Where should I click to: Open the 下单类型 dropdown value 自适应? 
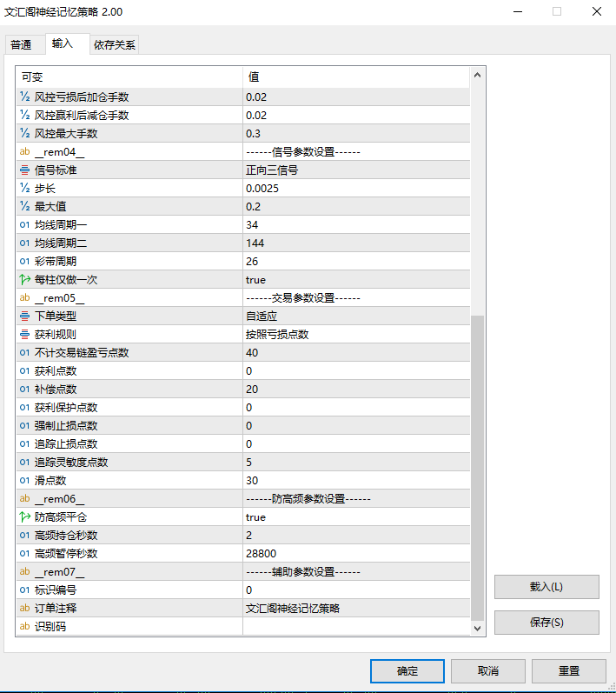click(x=355, y=317)
